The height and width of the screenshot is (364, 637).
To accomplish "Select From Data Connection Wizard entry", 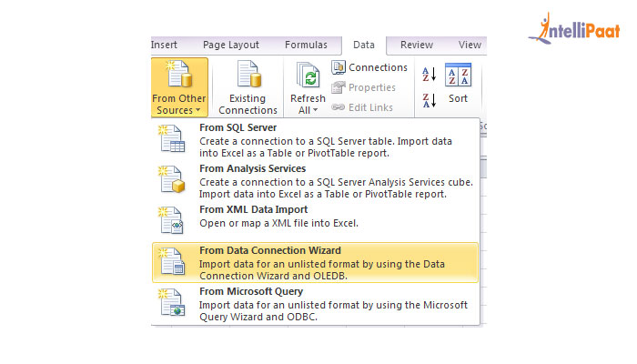I will (x=315, y=262).
